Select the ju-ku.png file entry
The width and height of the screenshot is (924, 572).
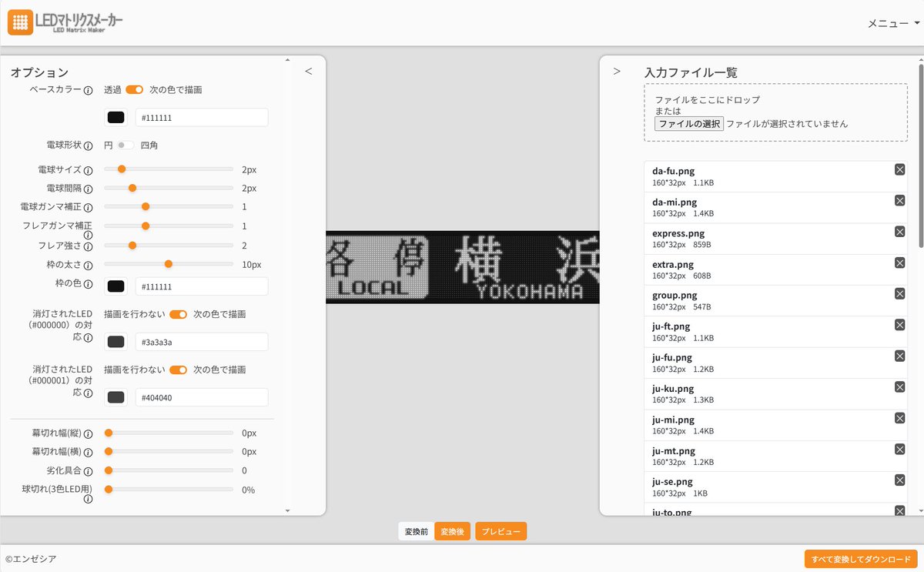775,394
